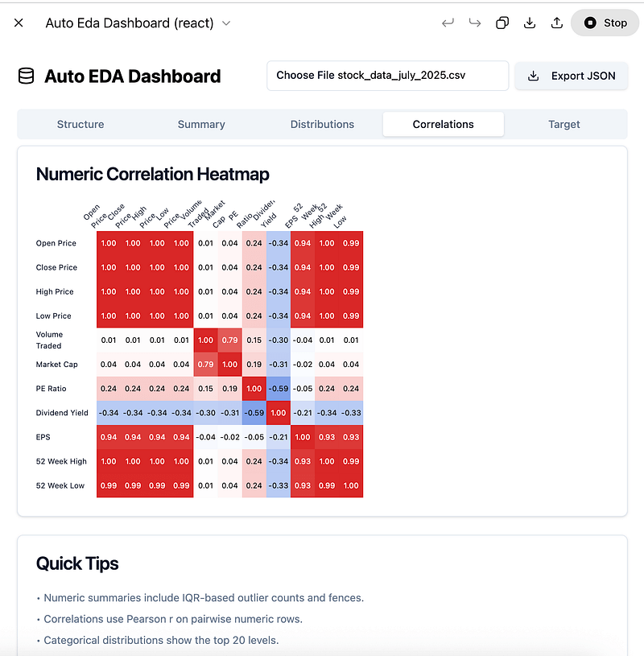Click the 0.15 cell in Volume Traded row
The width and height of the screenshot is (644, 656).
click(x=254, y=340)
